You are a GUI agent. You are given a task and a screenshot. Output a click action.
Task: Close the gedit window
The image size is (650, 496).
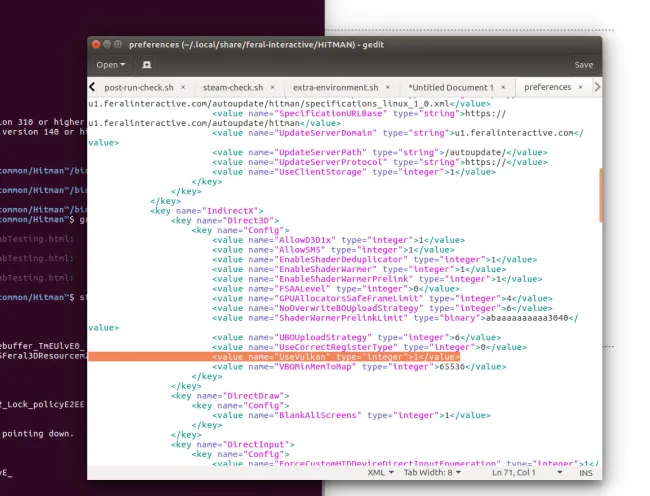coord(96,44)
